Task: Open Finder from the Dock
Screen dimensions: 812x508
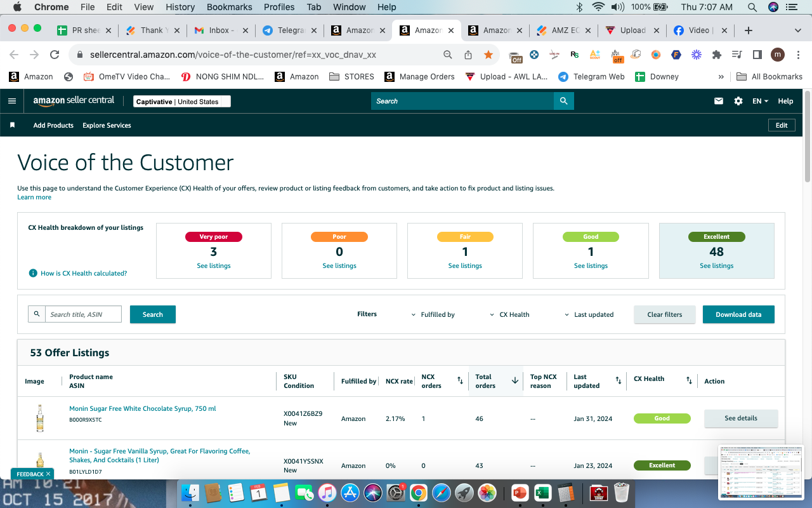Action: [190, 492]
